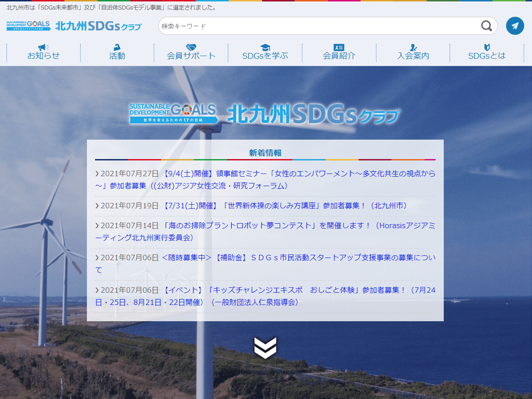Click the megaphone icon above お知らせ

(44, 47)
